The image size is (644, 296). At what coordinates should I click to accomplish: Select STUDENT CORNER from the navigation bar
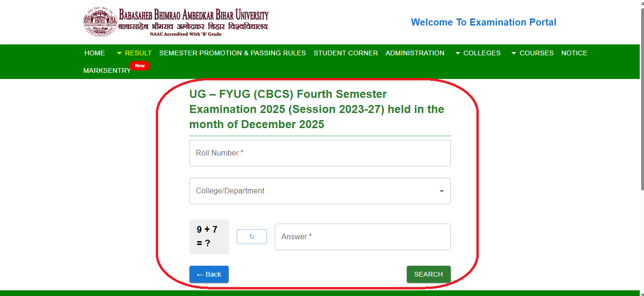(346, 53)
